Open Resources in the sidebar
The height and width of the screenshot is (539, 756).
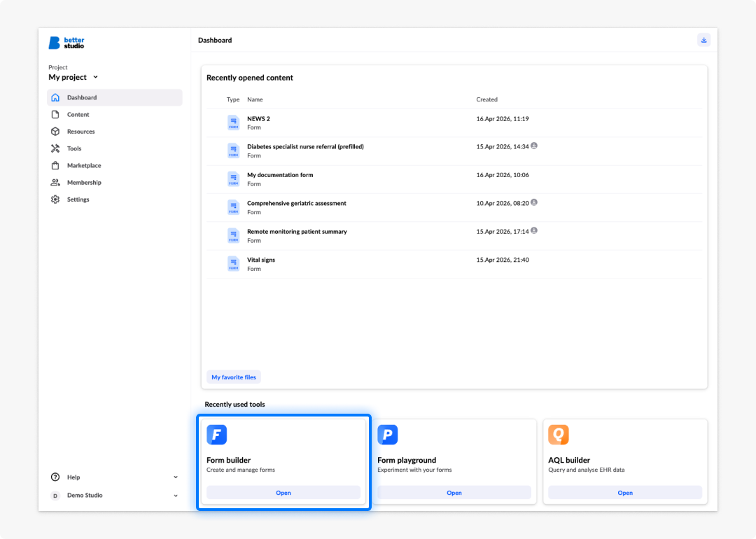click(x=115, y=132)
